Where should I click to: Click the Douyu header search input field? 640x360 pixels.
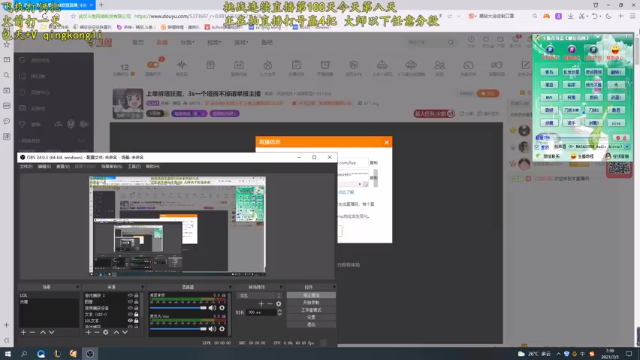(427, 42)
